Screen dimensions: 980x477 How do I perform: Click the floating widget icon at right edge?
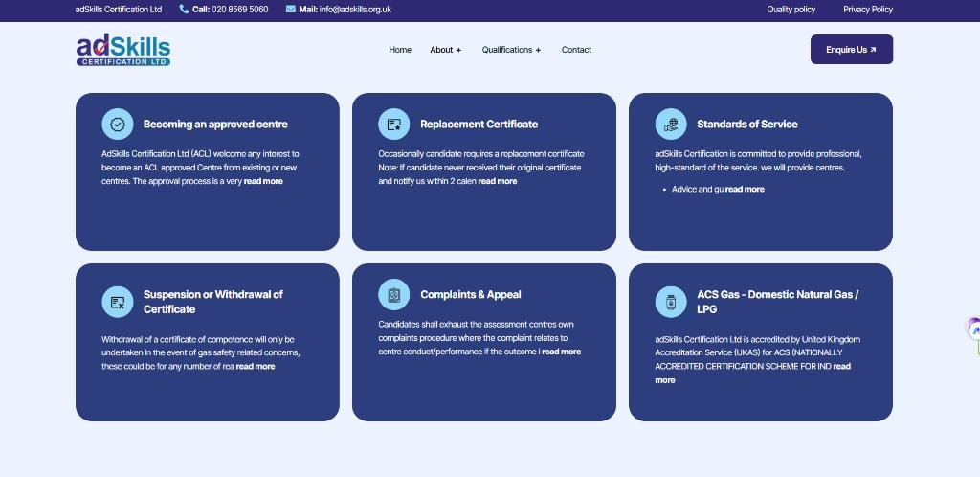973,329
